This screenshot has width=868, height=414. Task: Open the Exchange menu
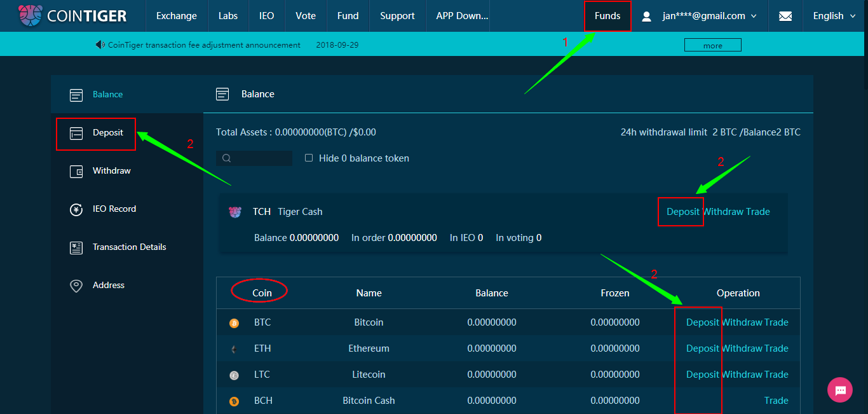(x=177, y=16)
